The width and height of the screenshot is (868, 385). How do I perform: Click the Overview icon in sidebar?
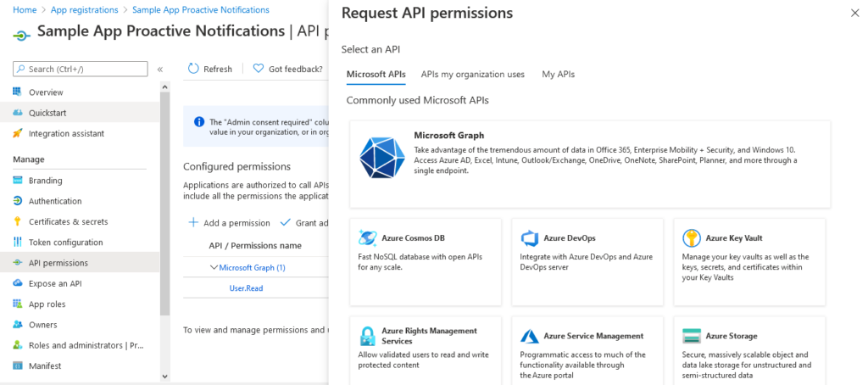[18, 92]
